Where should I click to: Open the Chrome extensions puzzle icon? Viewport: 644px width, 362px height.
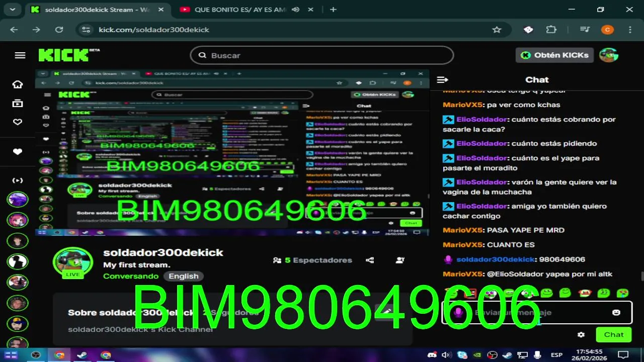tap(551, 30)
